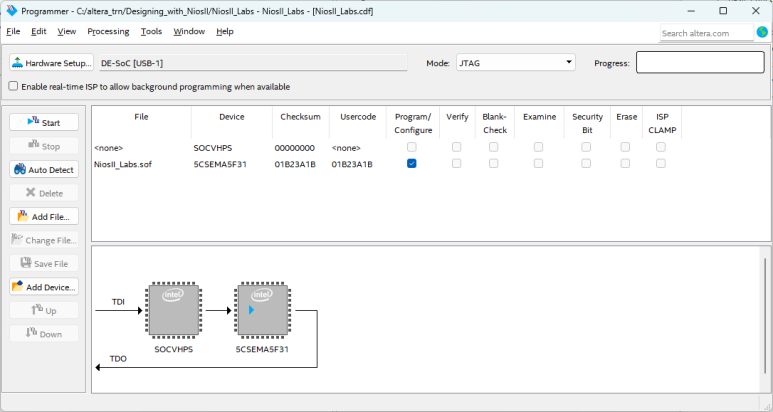Open the Tools menu
Viewport: 773px width, 412px height.
pos(151,32)
